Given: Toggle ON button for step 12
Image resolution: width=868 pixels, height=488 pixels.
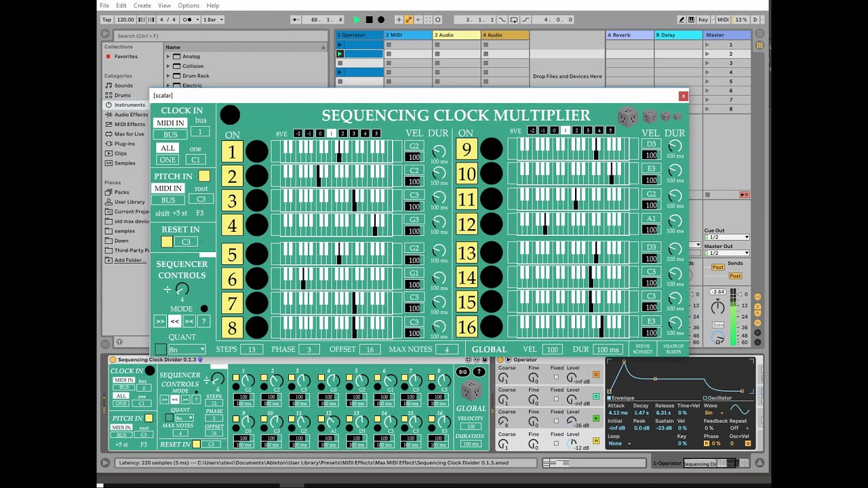Looking at the screenshot, I should (x=467, y=223).
